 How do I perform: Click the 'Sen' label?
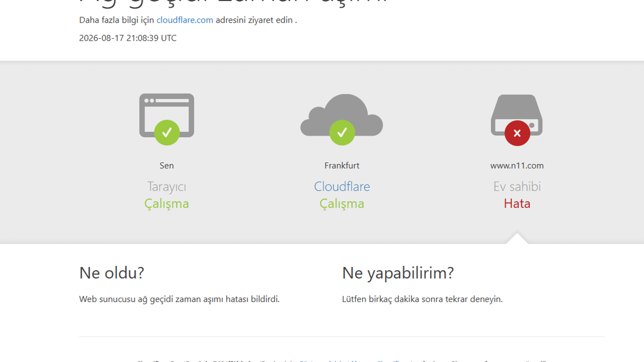(167, 165)
